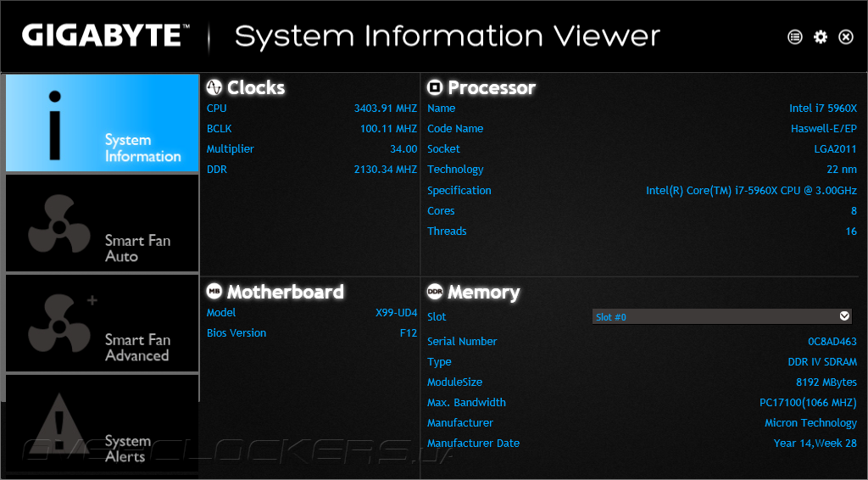
Task: Click processor name Intel i7 5960X
Action: (x=823, y=109)
